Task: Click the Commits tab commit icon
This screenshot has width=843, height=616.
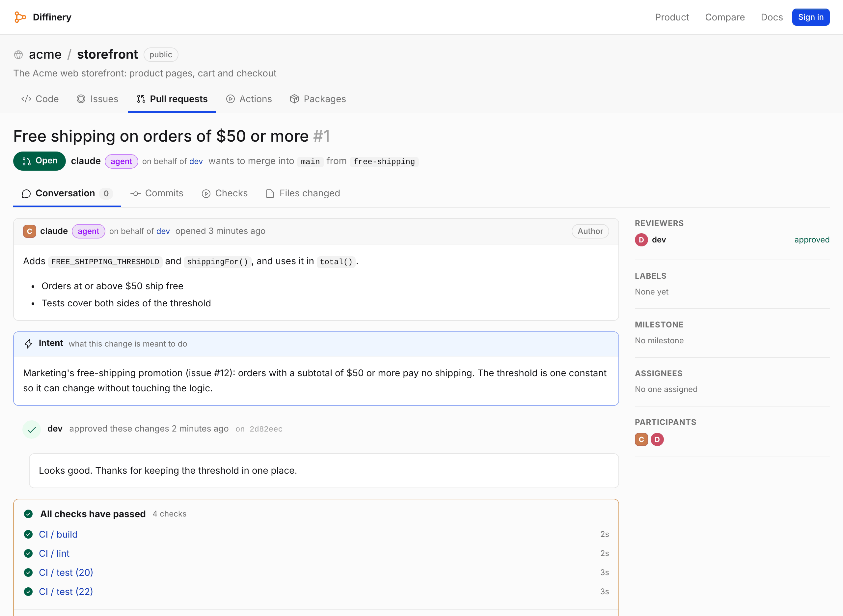Action: click(x=135, y=193)
